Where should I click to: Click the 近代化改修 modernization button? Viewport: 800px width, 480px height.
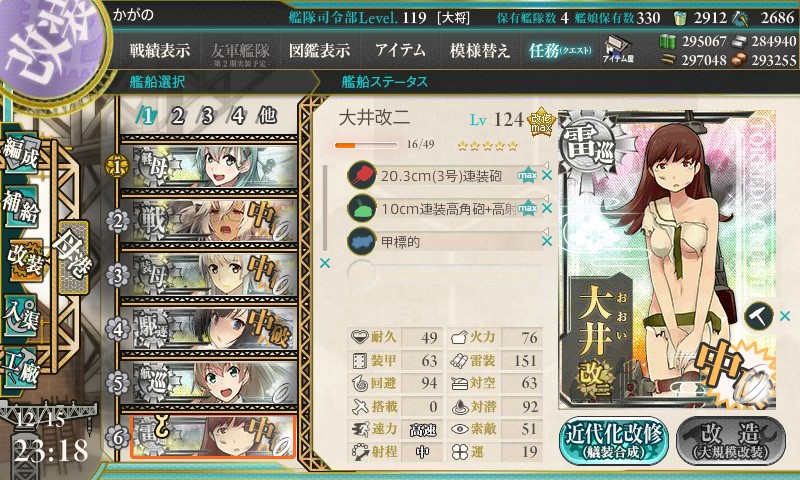click(614, 440)
